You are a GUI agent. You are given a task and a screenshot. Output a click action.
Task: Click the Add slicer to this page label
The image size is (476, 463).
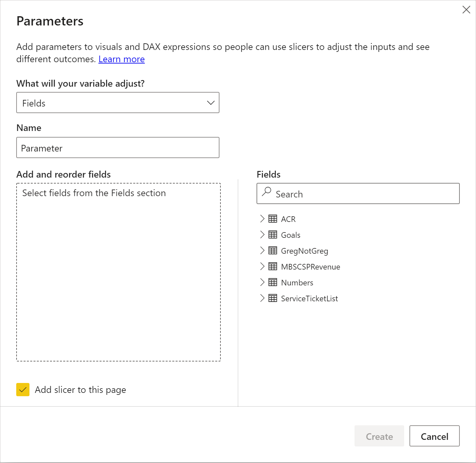(80, 390)
